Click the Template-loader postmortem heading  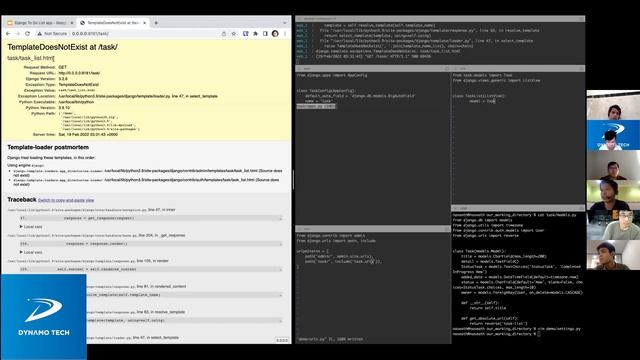(48, 147)
